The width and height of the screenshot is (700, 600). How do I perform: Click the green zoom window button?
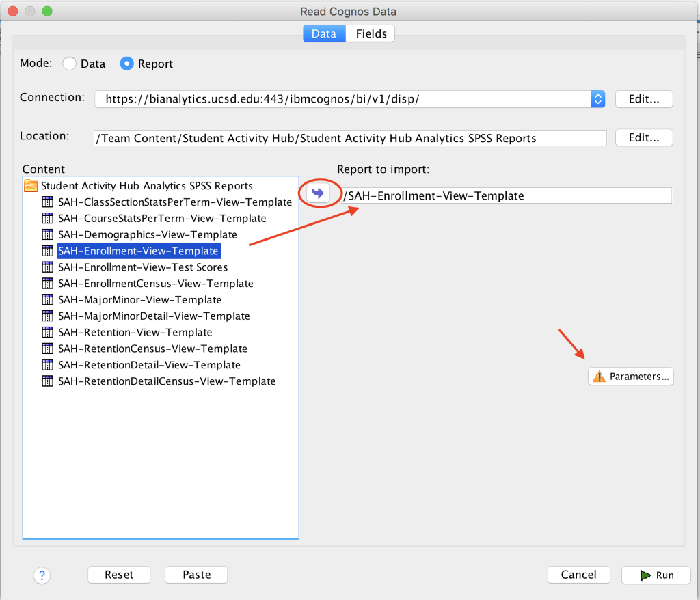pyautogui.click(x=47, y=11)
